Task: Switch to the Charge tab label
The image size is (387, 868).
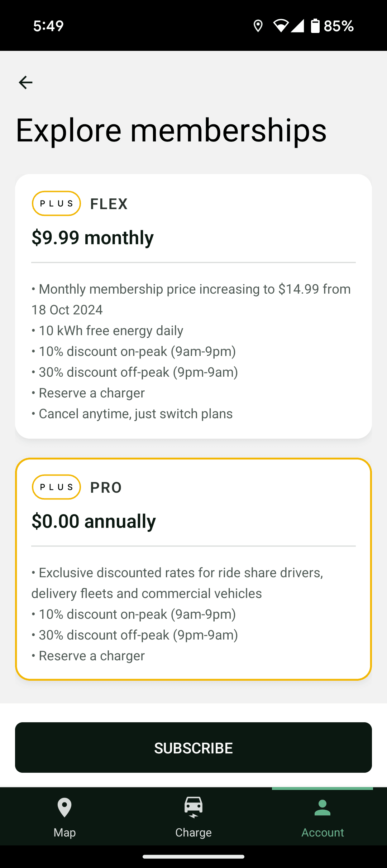Action: [193, 833]
